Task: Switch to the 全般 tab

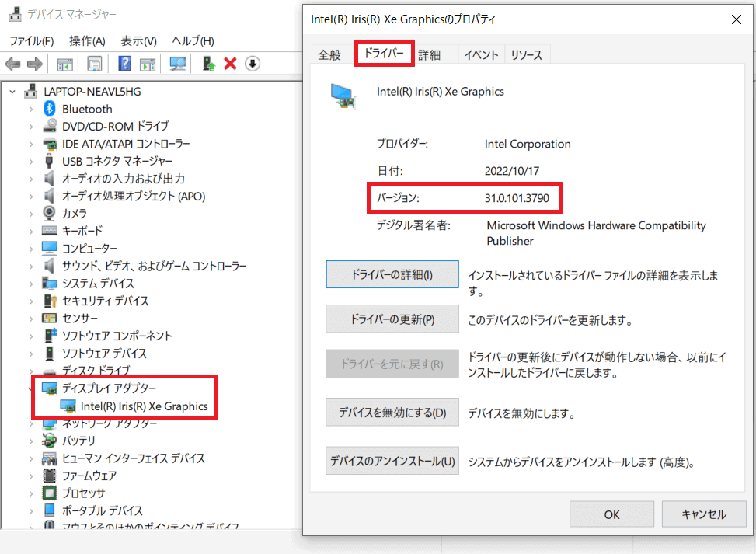Action: [x=329, y=55]
